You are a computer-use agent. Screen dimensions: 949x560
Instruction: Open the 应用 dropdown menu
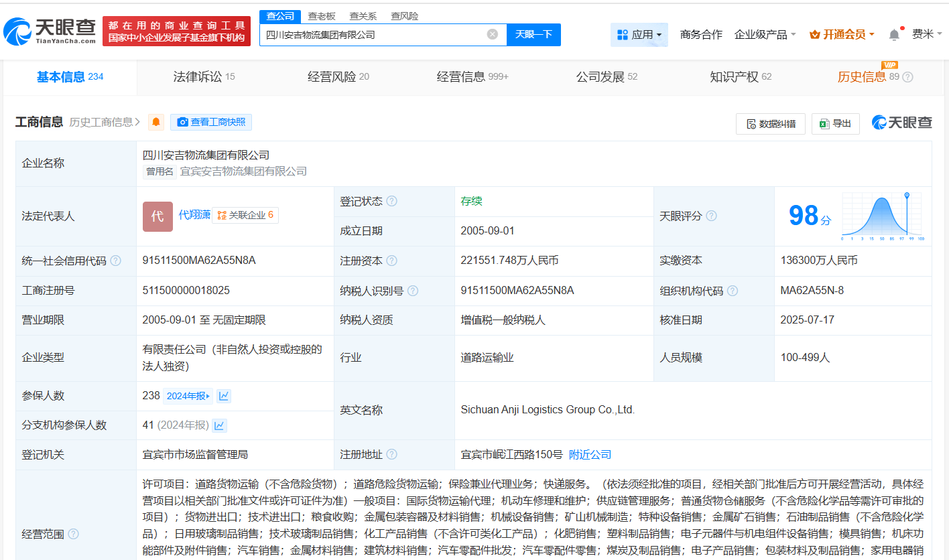pos(639,35)
